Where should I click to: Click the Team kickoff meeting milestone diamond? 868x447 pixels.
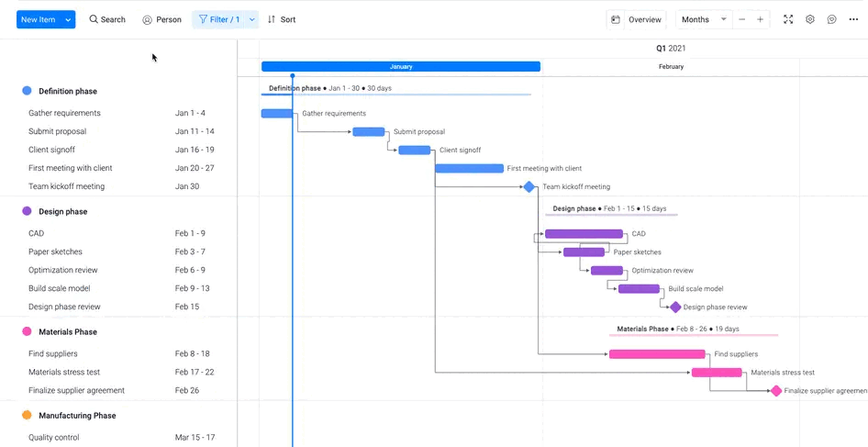(529, 186)
